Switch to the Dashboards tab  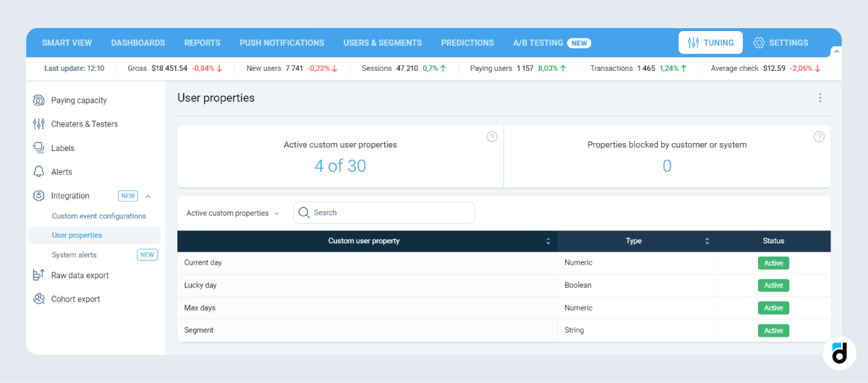tap(138, 43)
